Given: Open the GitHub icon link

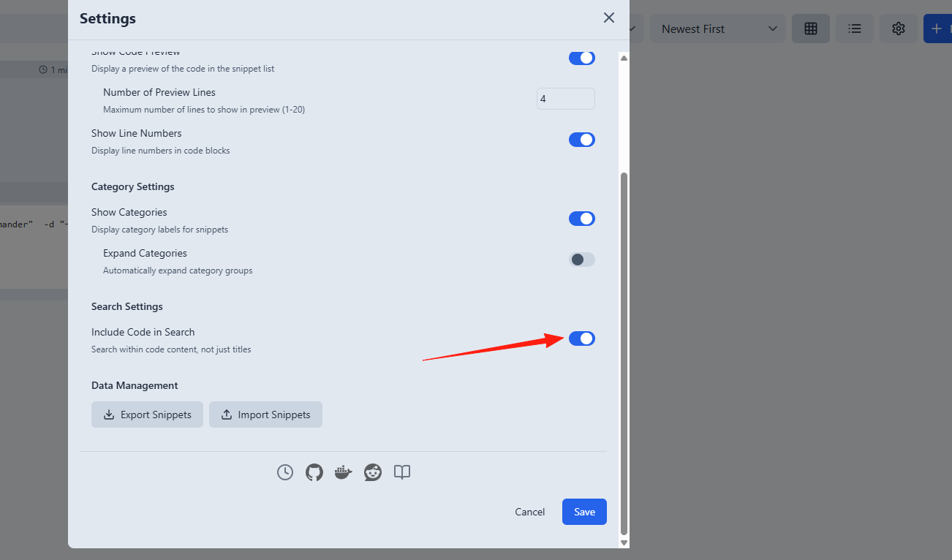Looking at the screenshot, I should pyautogui.click(x=314, y=472).
